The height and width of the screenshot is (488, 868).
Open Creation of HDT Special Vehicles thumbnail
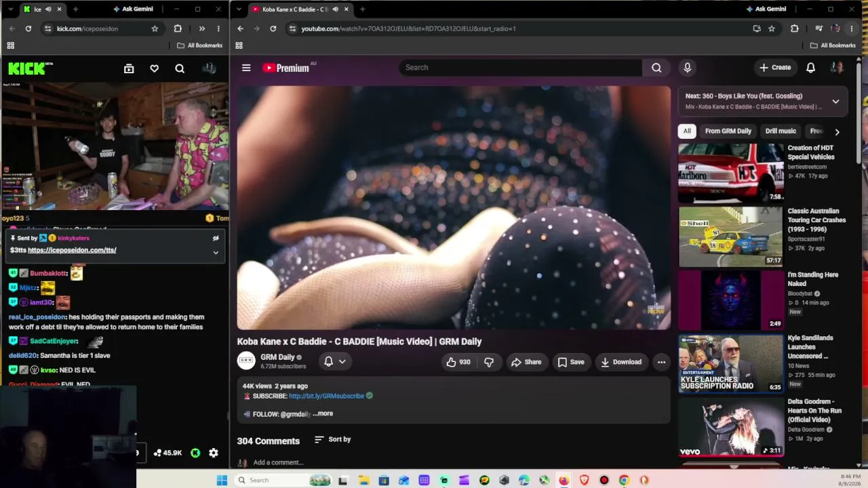tap(731, 173)
